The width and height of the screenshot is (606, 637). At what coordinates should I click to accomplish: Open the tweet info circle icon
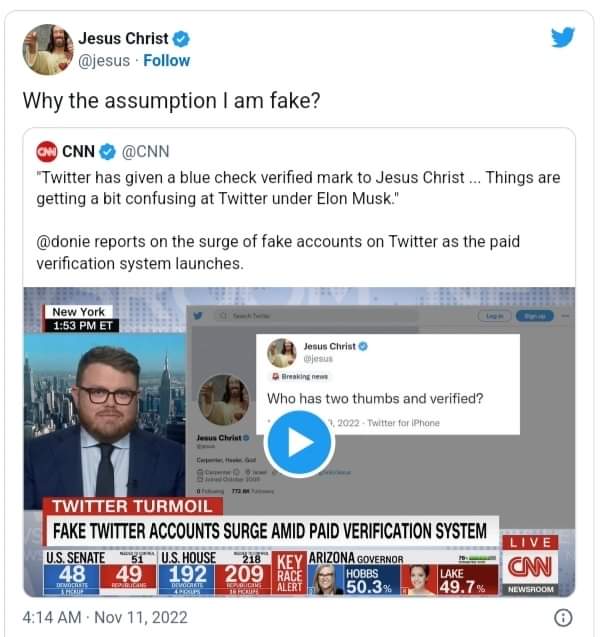[x=563, y=618]
